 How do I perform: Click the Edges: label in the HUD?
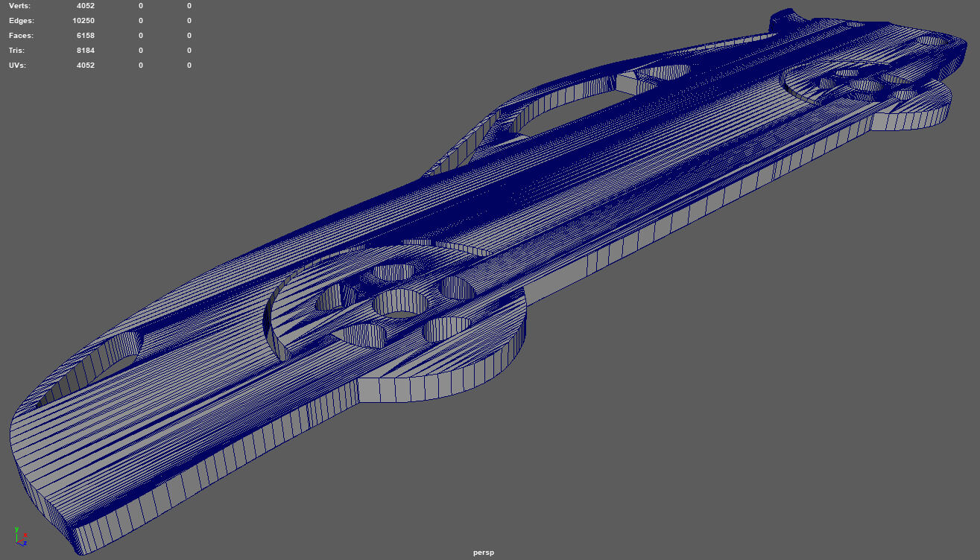point(21,21)
